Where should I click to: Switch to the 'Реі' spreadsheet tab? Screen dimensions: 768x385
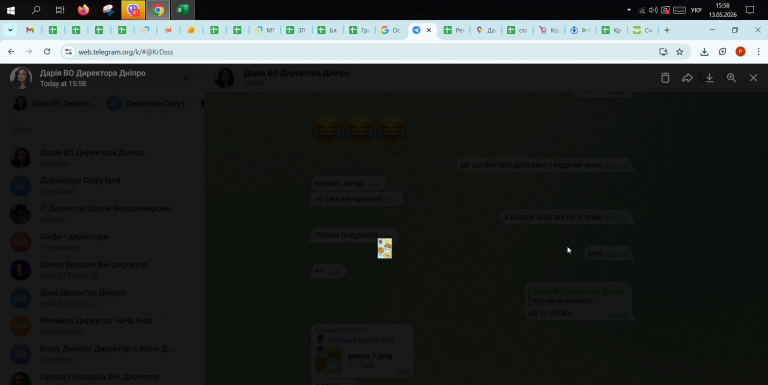(x=454, y=30)
